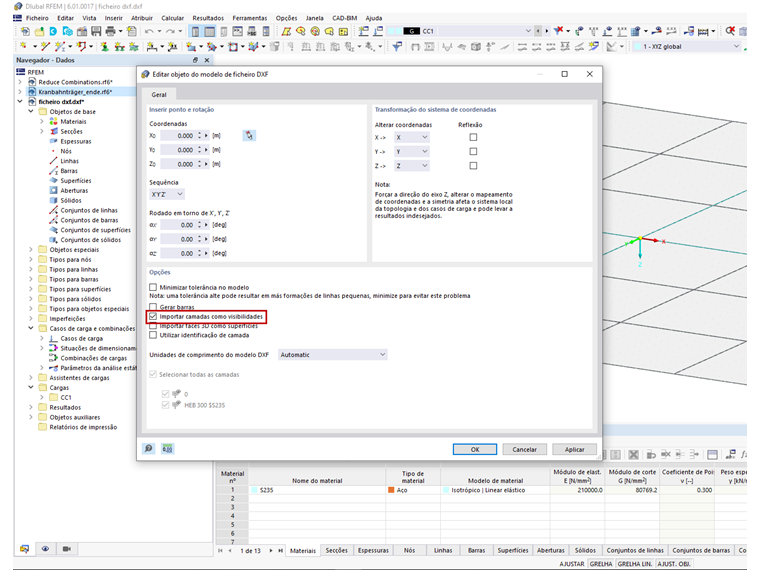Expand the Objetos especiais tree folder

point(31,250)
